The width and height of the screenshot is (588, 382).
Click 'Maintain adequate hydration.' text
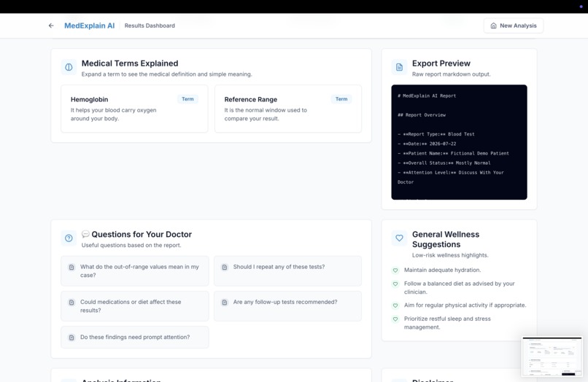tap(443, 270)
